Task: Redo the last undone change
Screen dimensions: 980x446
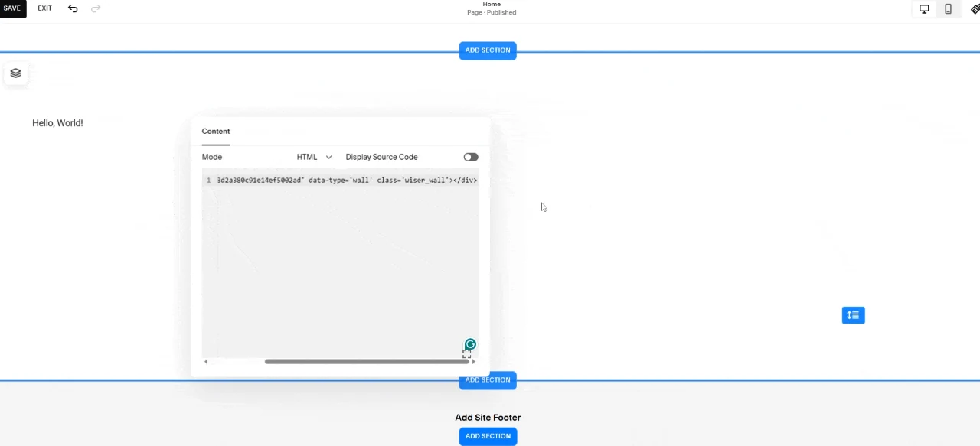Action: pos(96,8)
